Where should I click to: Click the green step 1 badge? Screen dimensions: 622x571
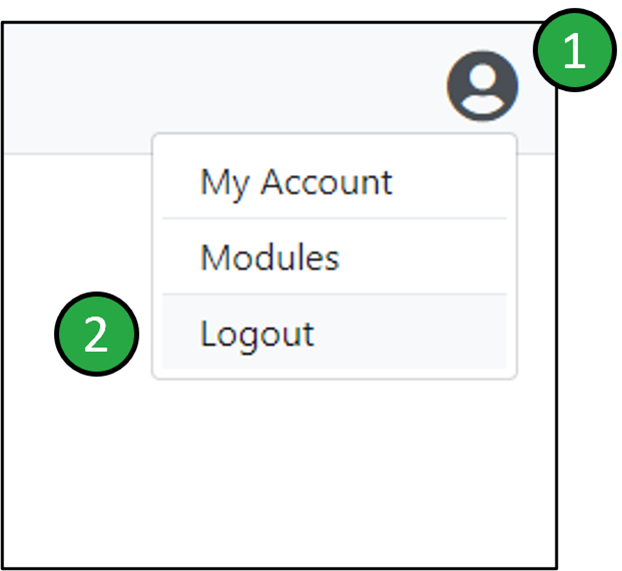pos(573,52)
